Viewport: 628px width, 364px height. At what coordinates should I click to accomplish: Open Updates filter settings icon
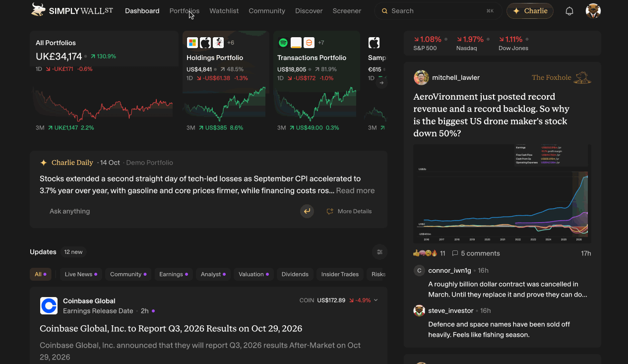379,252
